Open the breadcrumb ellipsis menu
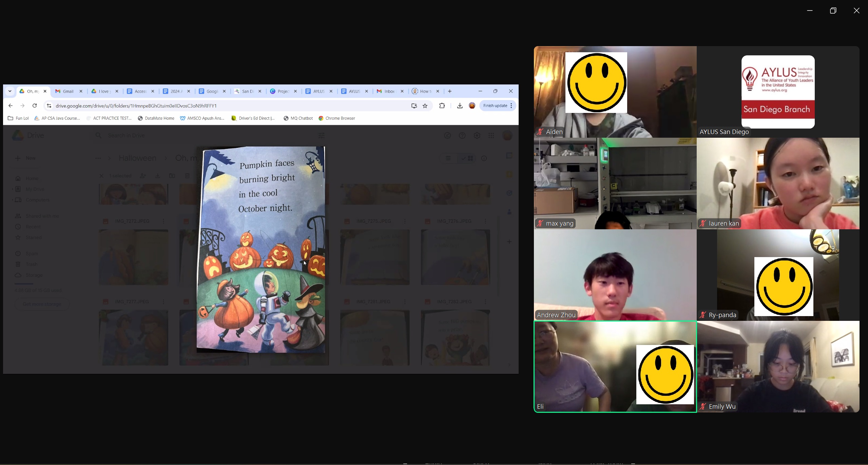 point(98,158)
